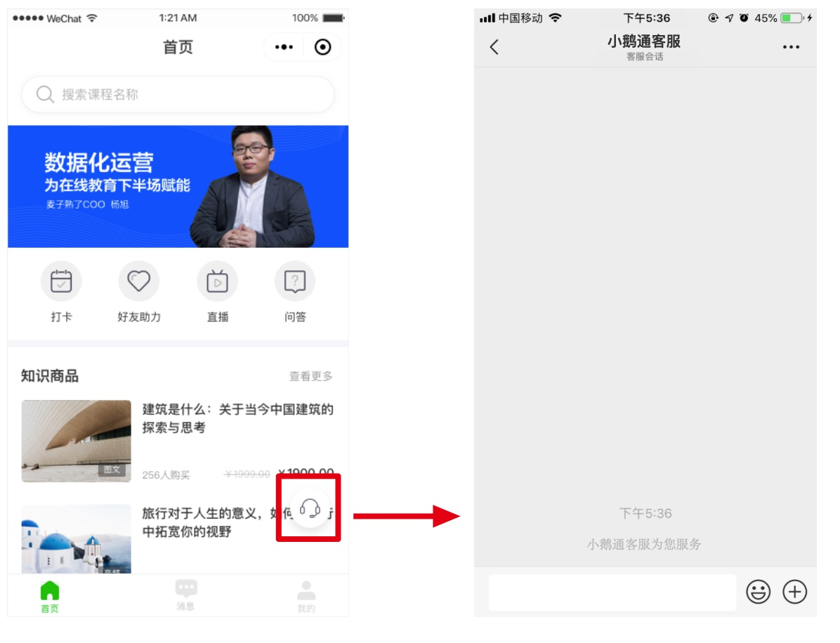
Task: Click the 查看更多 link
Action: point(311,376)
